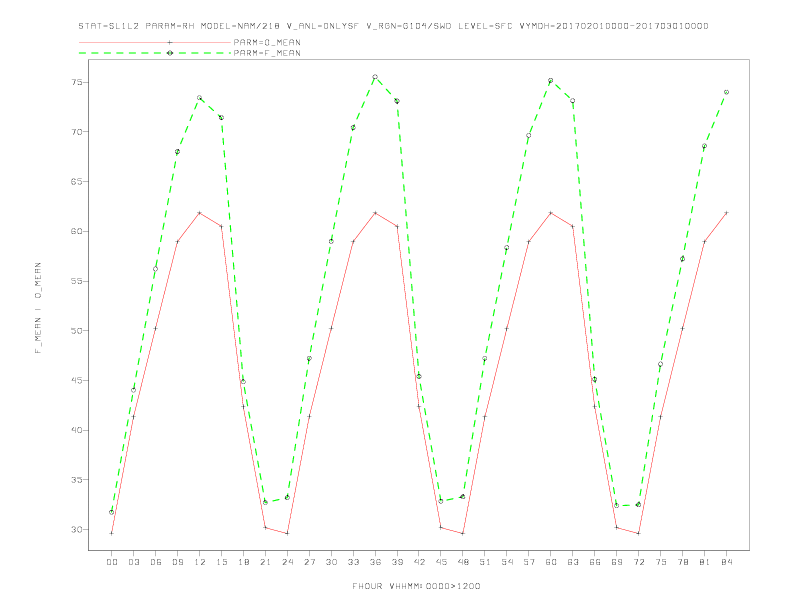
Task: Click the 18 forecast hour x-axis tick
Action: tap(243, 562)
